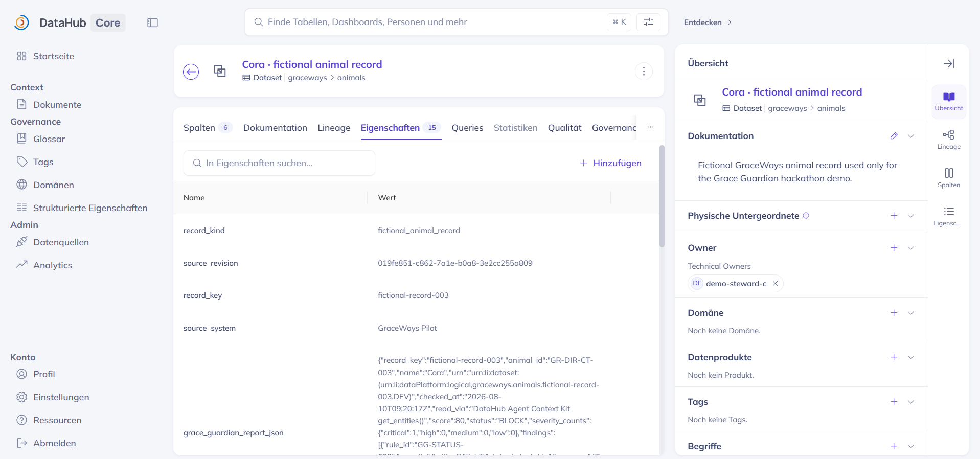Collapse the Domäne section chevron
Screen dimensions: 980x459
click(x=910, y=313)
